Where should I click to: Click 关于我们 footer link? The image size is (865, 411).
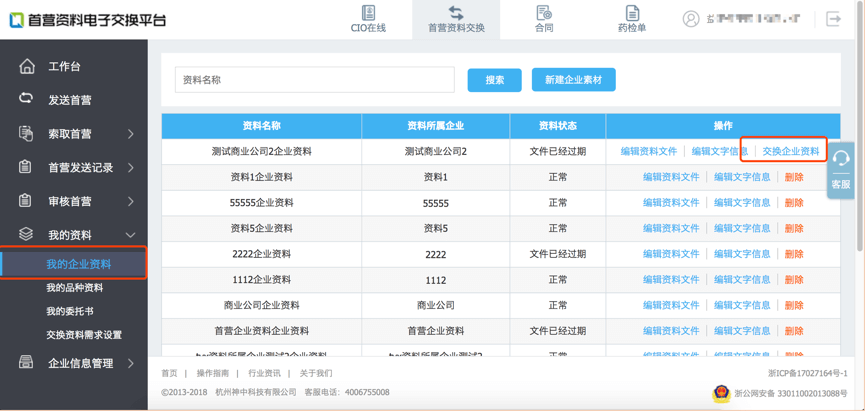tap(316, 373)
